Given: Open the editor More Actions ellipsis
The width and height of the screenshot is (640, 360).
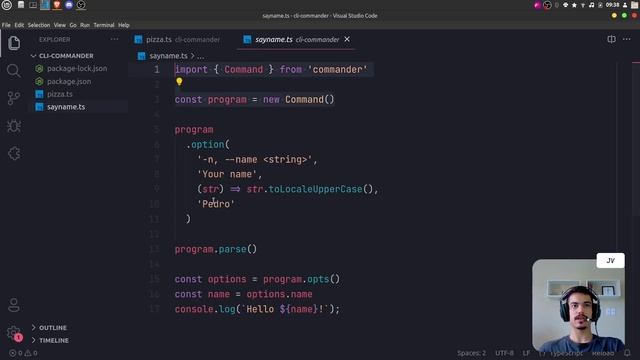Looking at the screenshot, I should coord(627,39).
